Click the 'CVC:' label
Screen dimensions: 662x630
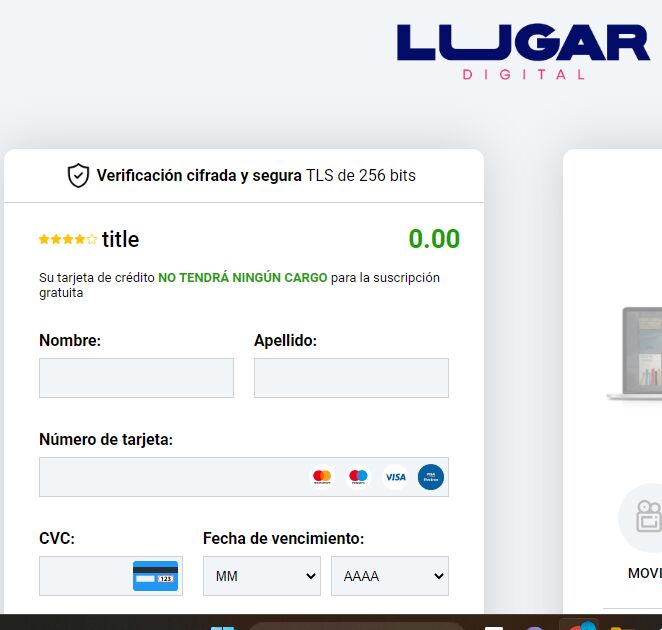[57, 538]
